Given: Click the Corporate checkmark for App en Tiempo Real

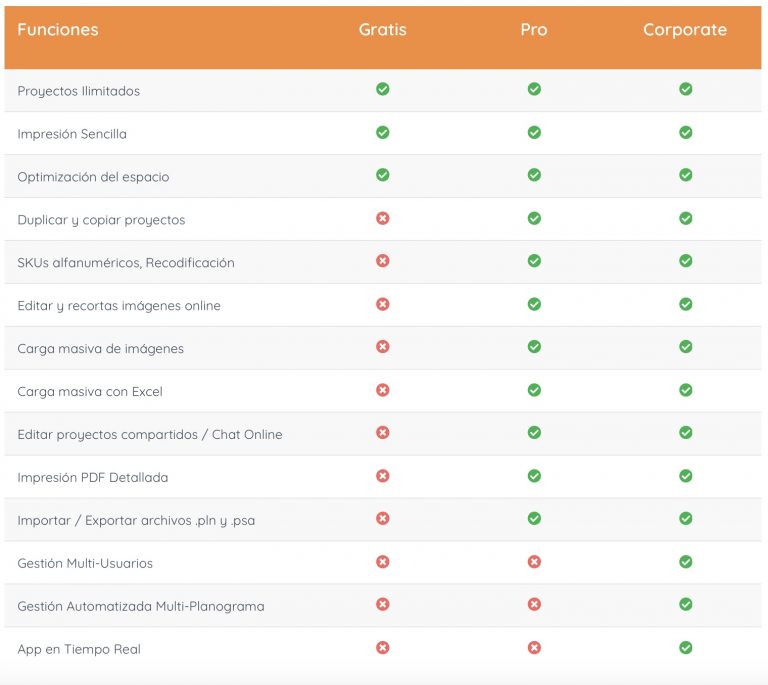Looking at the screenshot, I should click(x=685, y=648).
